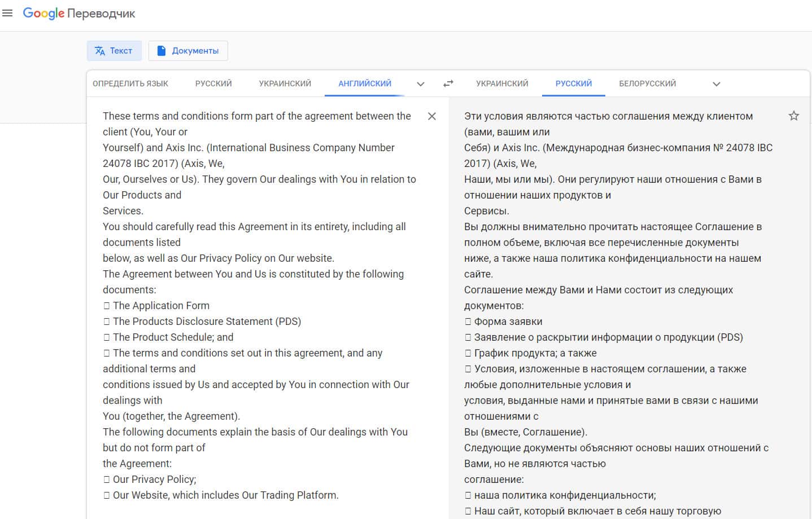Viewport: 812px width, 519px height.
Task: Open the main hamburger menu
Action: (x=7, y=13)
